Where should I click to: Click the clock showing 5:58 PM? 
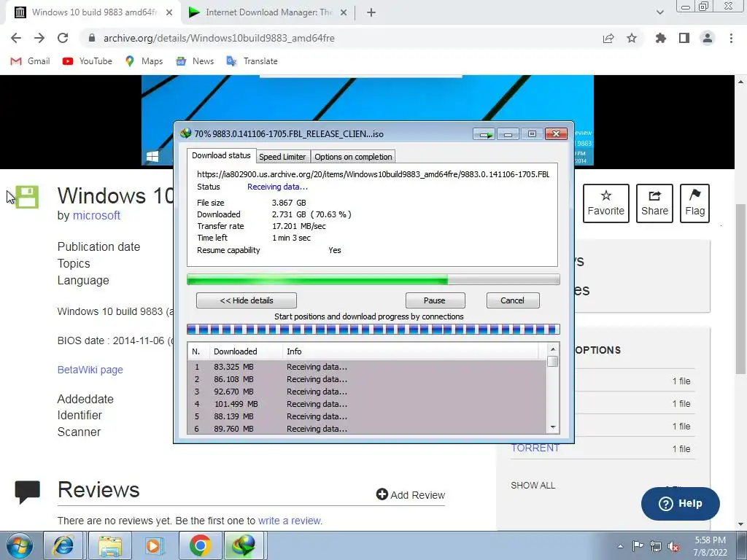click(x=710, y=546)
